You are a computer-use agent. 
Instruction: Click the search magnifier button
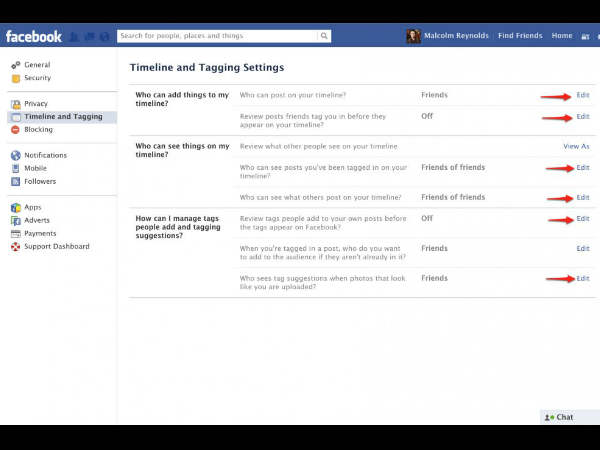[x=324, y=36]
